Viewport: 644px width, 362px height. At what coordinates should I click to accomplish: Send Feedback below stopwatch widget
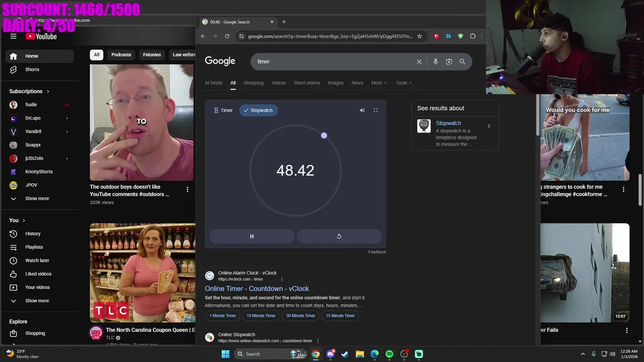[x=377, y=252]
